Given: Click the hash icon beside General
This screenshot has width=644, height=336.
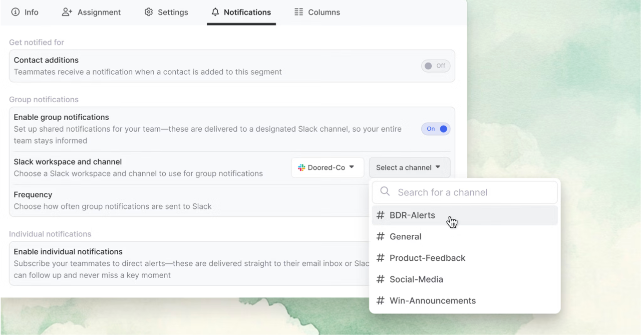Looking at the screenshot, I should pyautogui.click(x=380, y=237).
